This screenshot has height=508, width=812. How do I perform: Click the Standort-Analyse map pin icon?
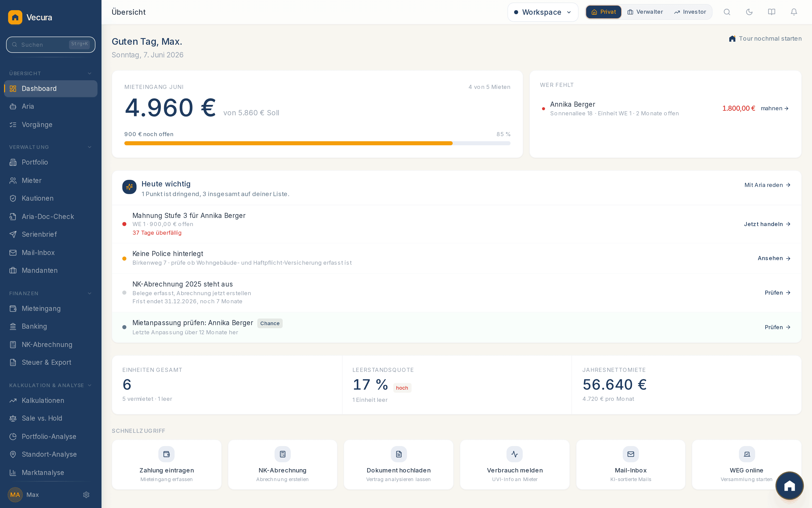coord(13,454)
